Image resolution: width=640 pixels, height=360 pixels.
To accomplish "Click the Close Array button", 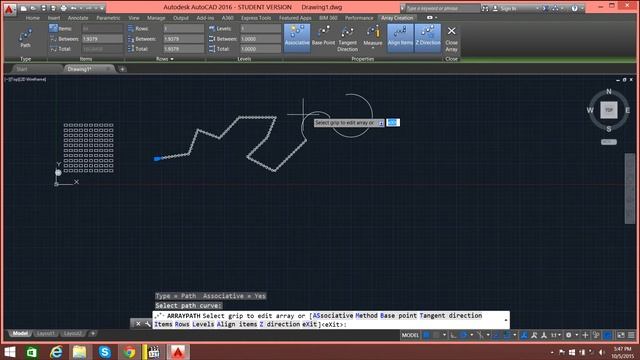I will point(451,39).
